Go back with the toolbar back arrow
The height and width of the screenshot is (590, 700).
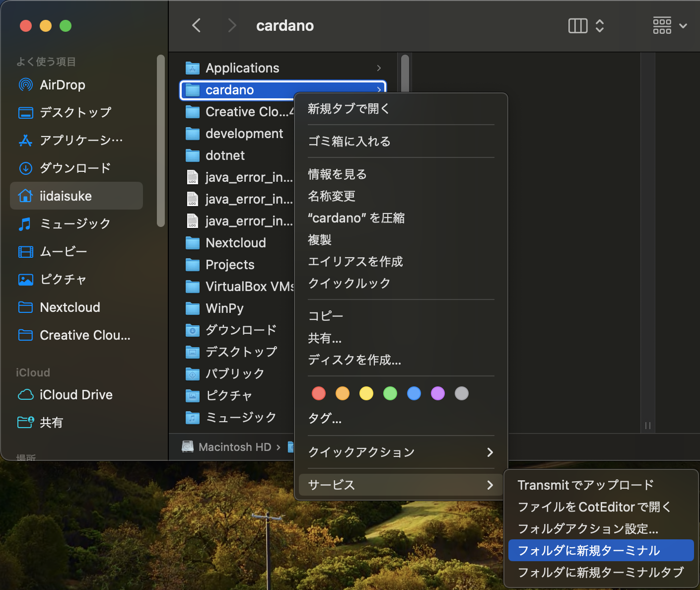point(197,25)
